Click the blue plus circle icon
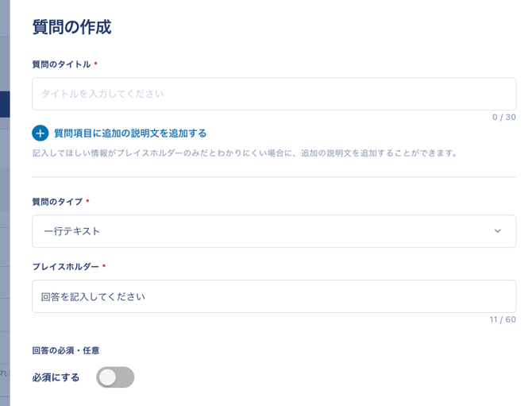The height and width of the screenshot is (406, 532). pos(40,133)
